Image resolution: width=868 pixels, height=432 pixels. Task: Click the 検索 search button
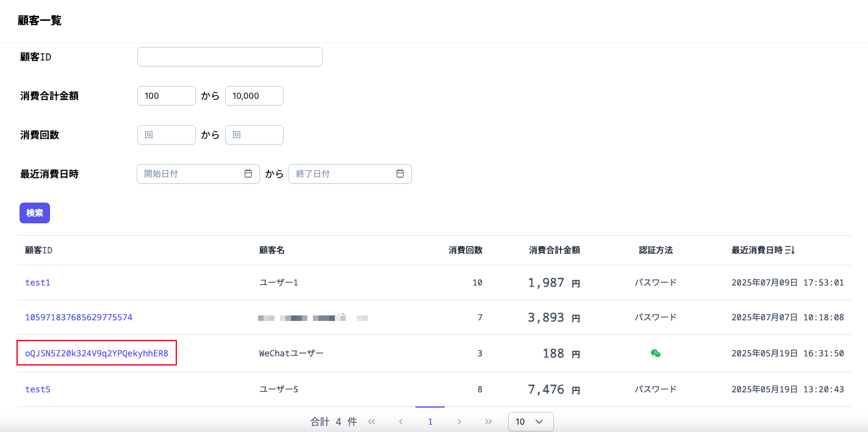point(35,213)
